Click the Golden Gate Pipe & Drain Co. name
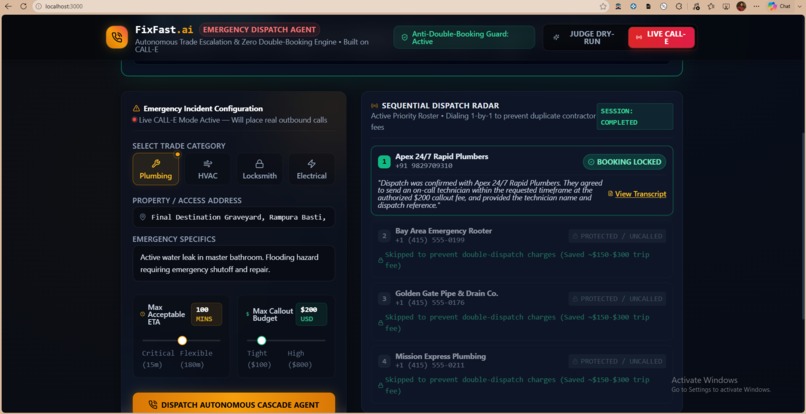Screen dimensions: 806x414 tap(447, 293)
